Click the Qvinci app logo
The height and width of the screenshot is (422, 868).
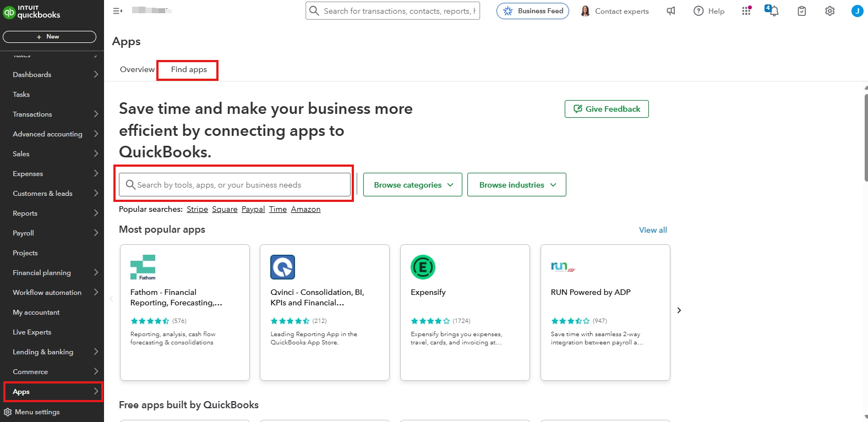point(283,267)
